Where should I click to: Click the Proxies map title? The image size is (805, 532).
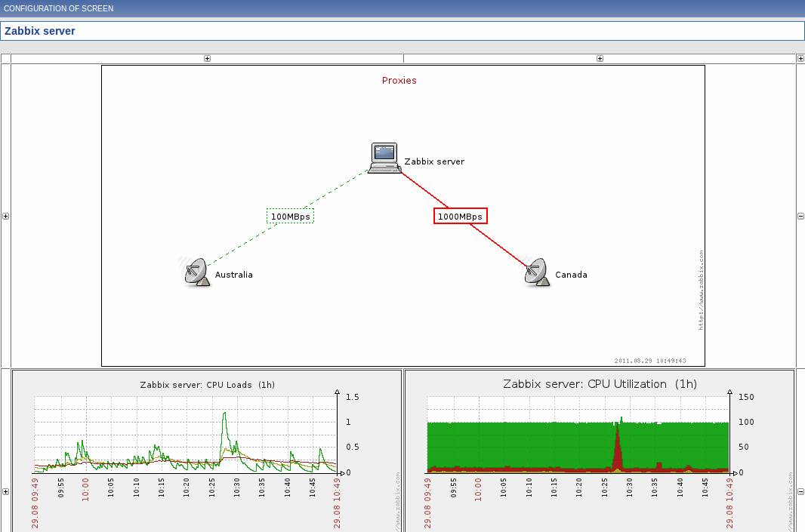[399, 81]
